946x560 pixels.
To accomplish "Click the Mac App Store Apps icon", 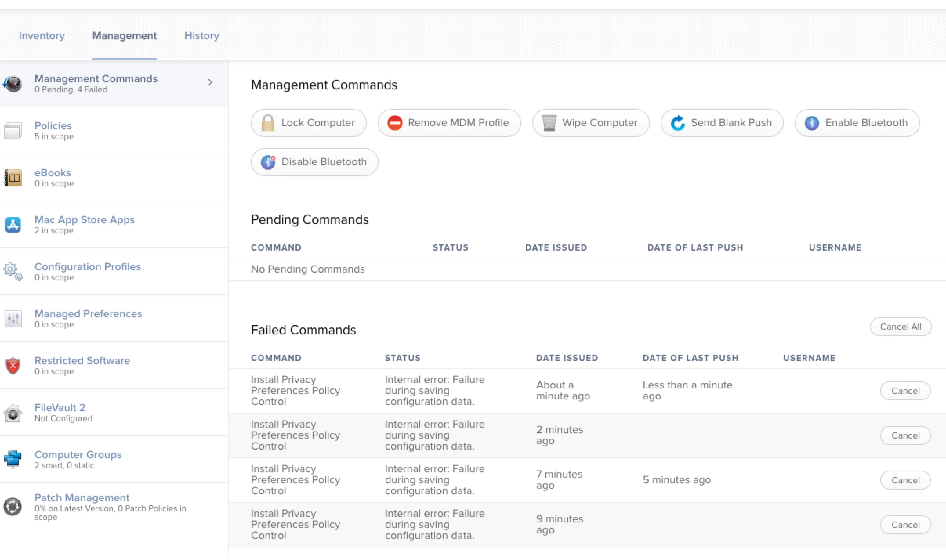I will pyautogui.click(x=13, y=225).
